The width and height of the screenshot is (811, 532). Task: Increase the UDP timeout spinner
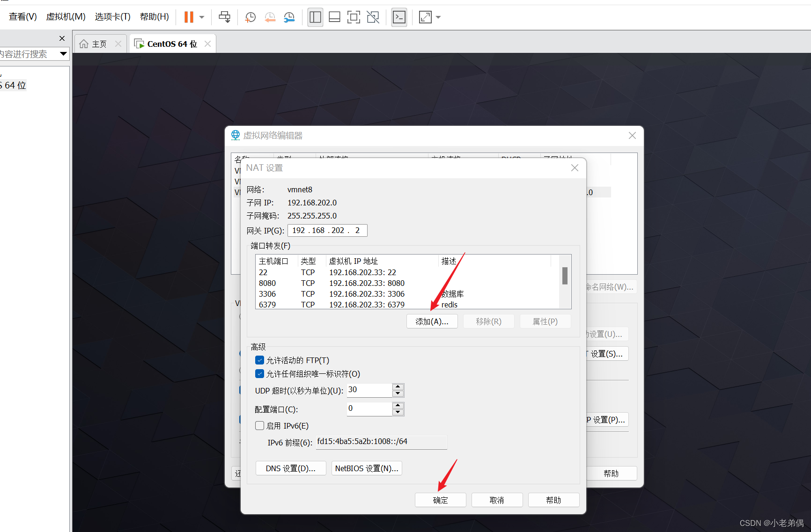pos(398,387)
